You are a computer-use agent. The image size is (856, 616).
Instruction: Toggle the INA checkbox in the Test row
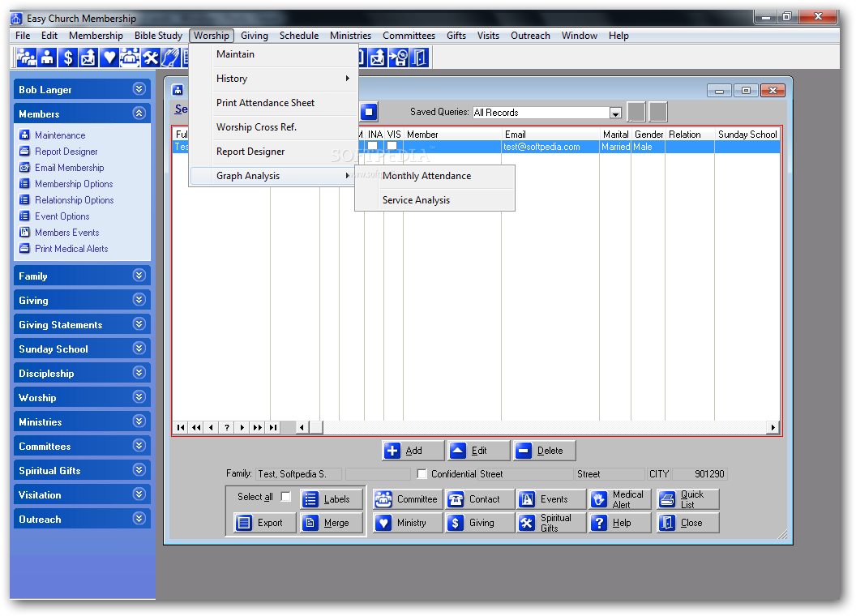372,146
